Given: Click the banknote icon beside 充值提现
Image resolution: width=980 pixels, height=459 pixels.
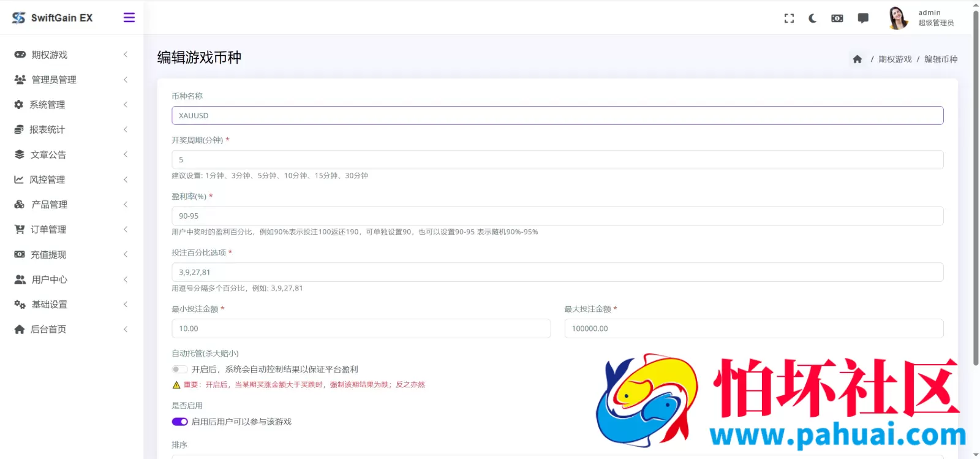Looking at the screenshot, I should point(20,254).
